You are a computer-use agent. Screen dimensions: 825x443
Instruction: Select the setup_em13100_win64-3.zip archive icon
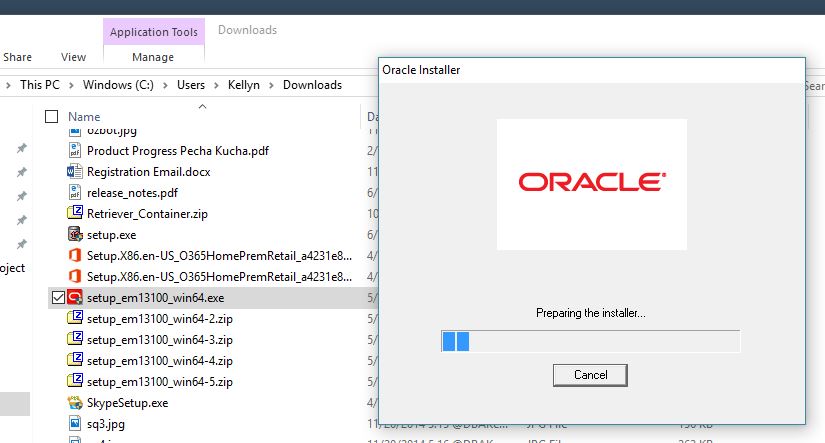(x=75, y=340)
